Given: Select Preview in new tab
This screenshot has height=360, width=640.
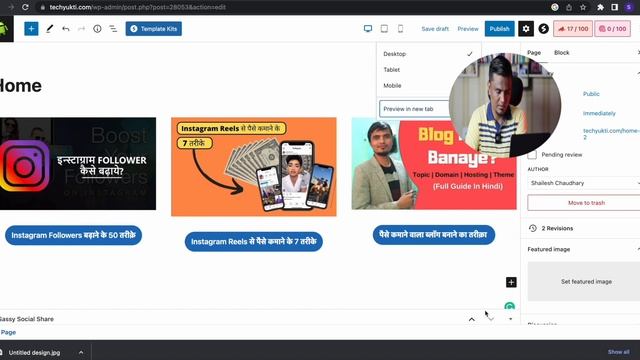Looking at the screenshot, I should [x=414, y=109].
